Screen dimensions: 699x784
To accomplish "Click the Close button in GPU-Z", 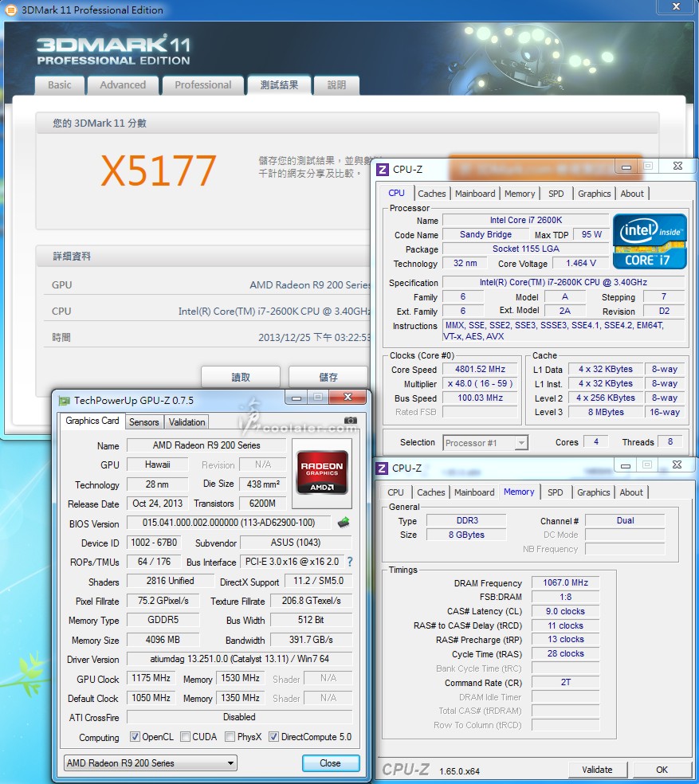I will pos(330,762).
